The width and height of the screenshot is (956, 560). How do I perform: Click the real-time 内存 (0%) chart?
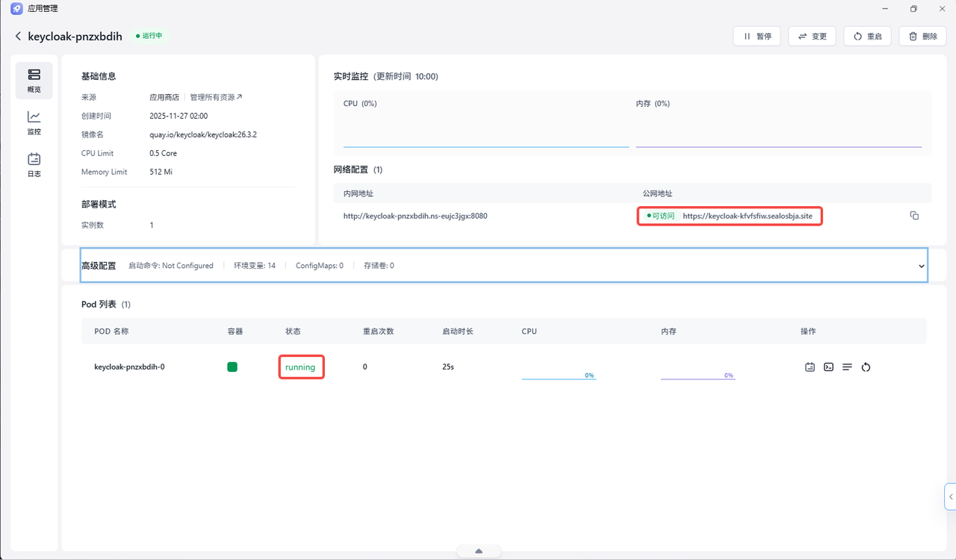778,130
